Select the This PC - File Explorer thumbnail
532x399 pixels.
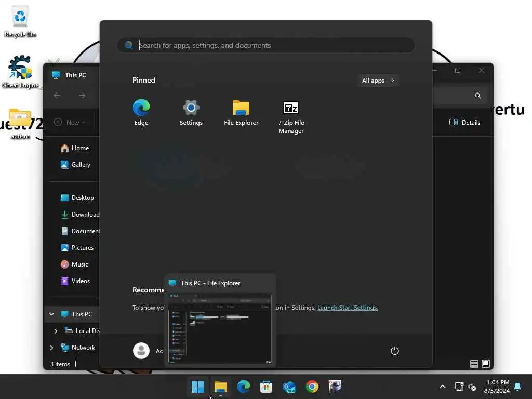click(x=220, y=321)
